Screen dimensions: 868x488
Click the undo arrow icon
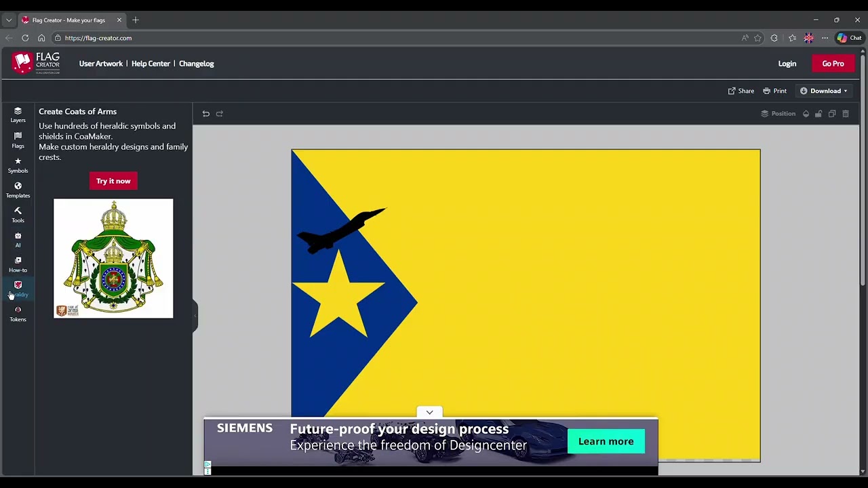point(206,114)
